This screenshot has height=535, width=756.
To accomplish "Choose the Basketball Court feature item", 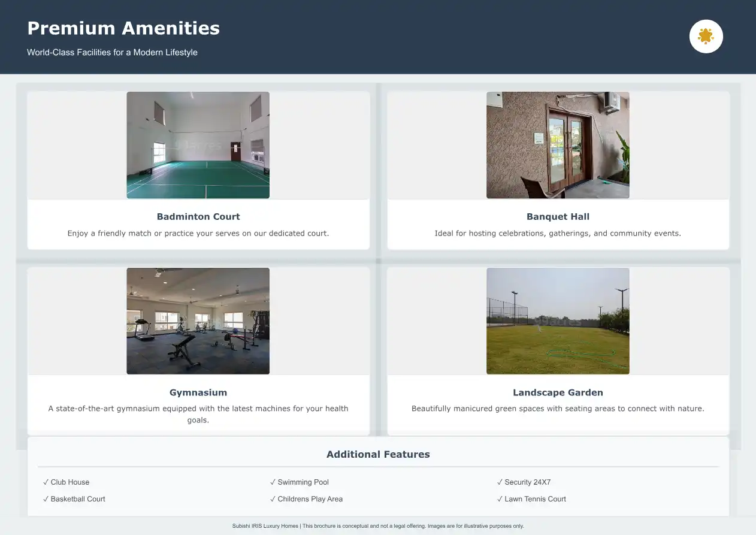I will point(74,499).
